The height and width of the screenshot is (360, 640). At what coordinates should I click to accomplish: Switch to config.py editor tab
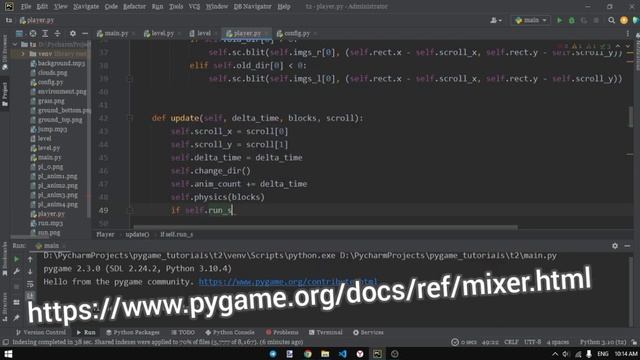tap(296, 33)
